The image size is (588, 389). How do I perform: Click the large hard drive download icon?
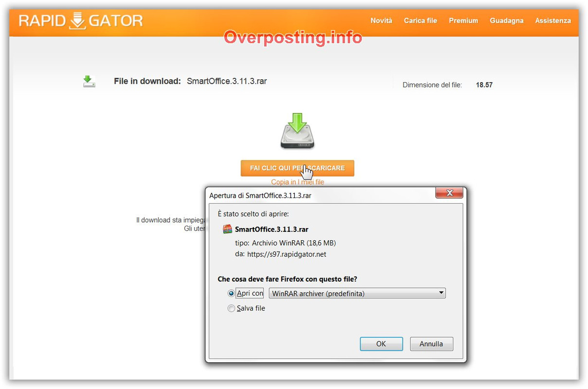(x=298, y=131)
